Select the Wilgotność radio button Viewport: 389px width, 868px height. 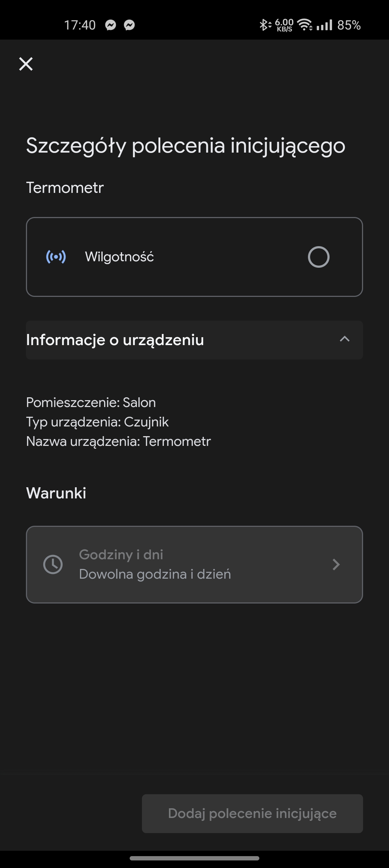[x=318, y=257]
